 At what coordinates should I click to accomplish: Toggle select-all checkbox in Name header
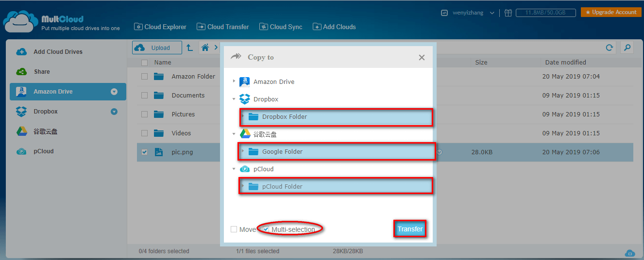144,63
